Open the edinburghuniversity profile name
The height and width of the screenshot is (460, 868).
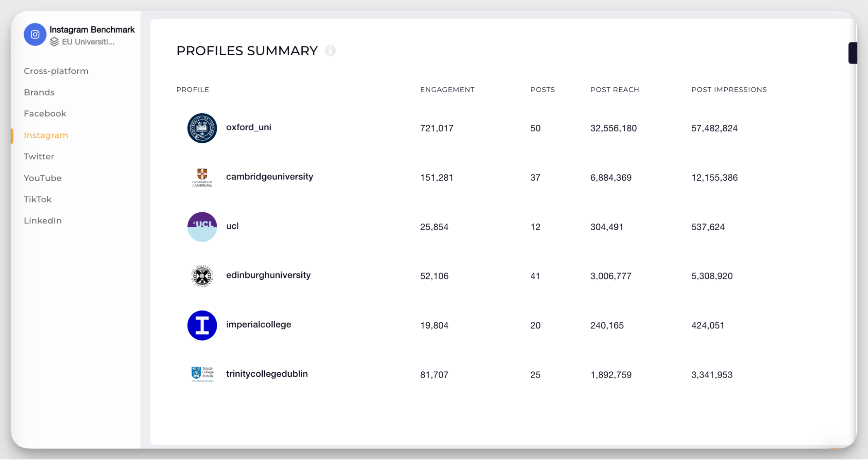click(268, 275)
